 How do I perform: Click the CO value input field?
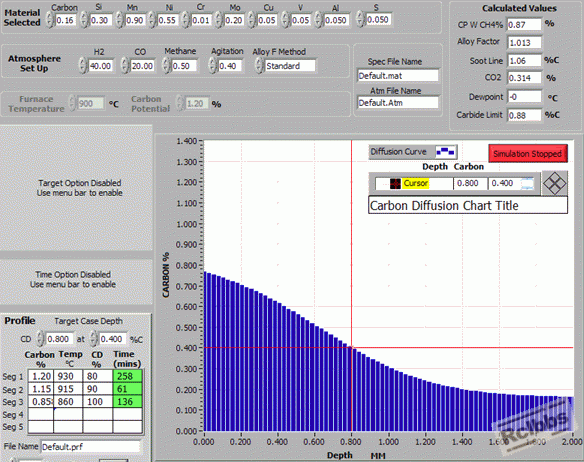coord(142,66)
